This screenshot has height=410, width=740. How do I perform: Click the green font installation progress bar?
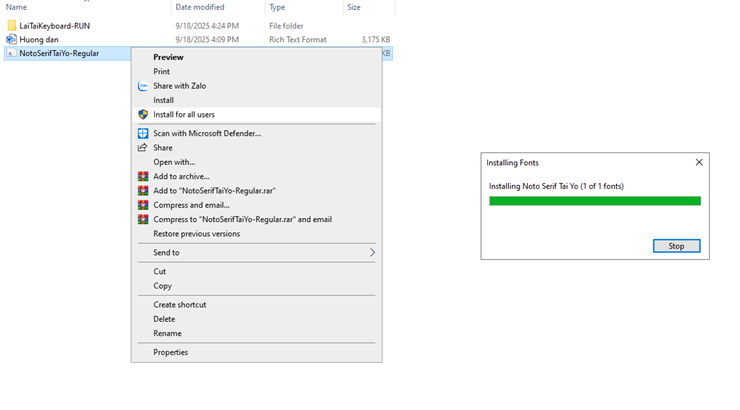click(x=594, y=201)
